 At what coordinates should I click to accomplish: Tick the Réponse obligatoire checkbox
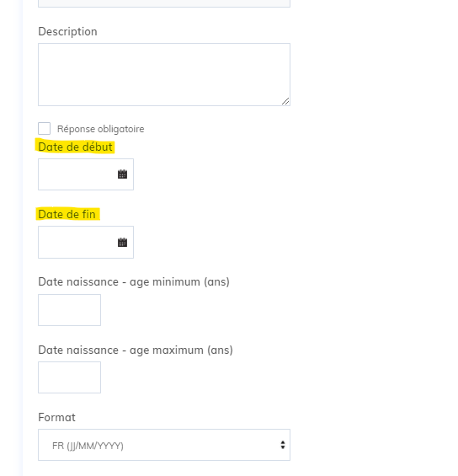click(x=45, y=128)
